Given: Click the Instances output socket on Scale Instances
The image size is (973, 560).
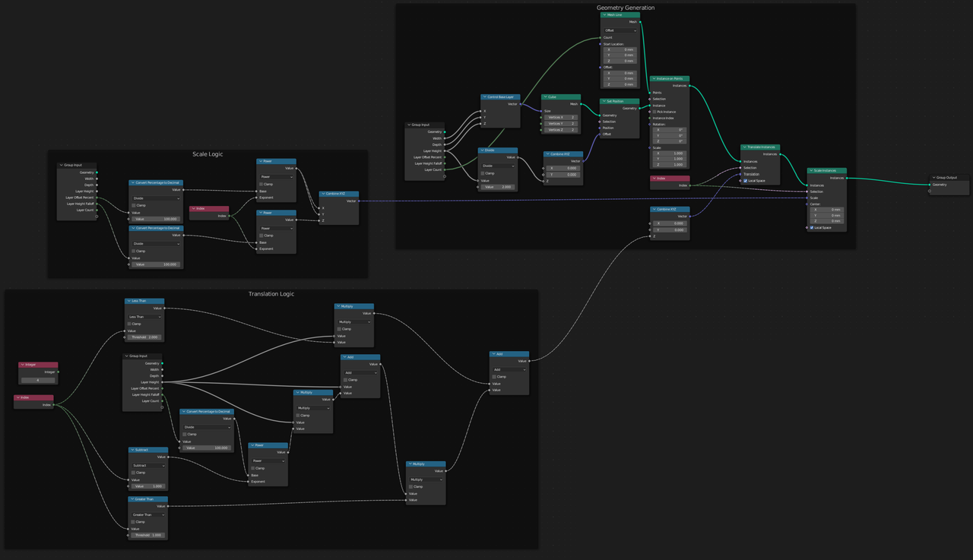Looking at the screenshot, I should 847,178.
